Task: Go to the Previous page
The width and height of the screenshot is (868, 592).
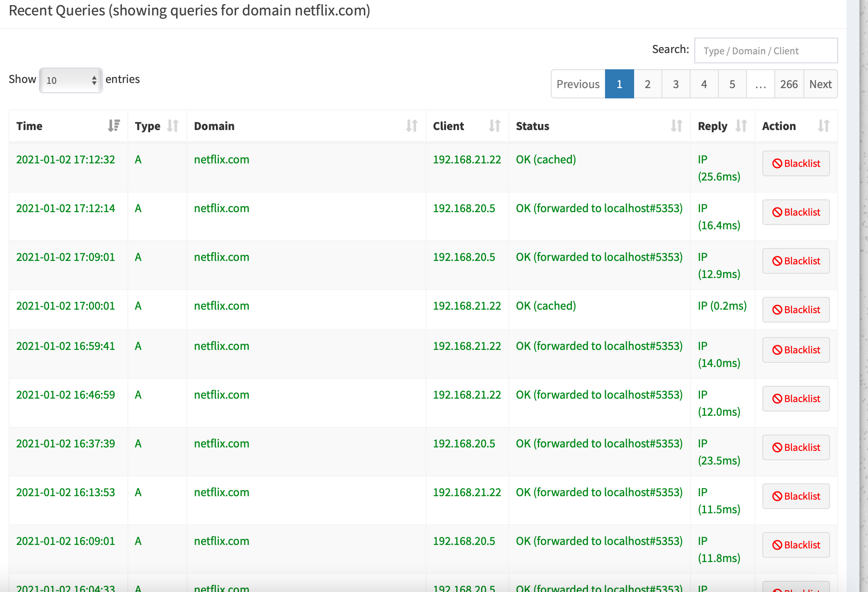Action: click(578, 84)
